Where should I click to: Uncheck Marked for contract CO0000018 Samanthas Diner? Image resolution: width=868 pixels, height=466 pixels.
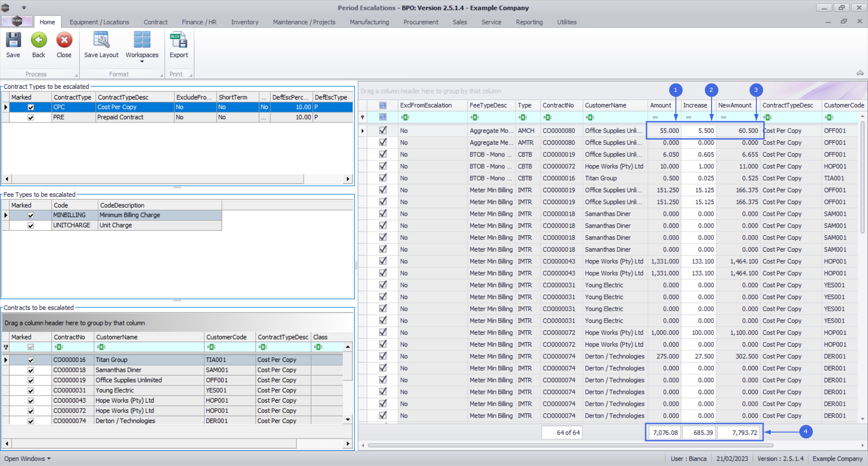31,370
